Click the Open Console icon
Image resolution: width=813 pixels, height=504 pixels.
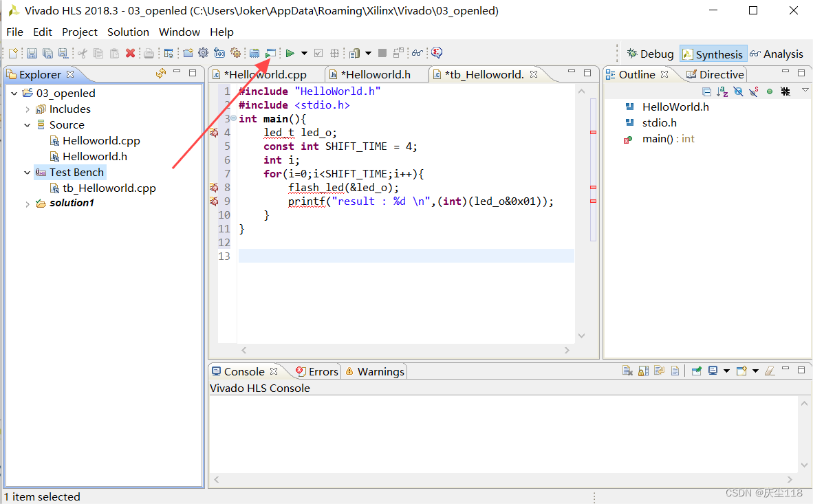click(742, 371)
